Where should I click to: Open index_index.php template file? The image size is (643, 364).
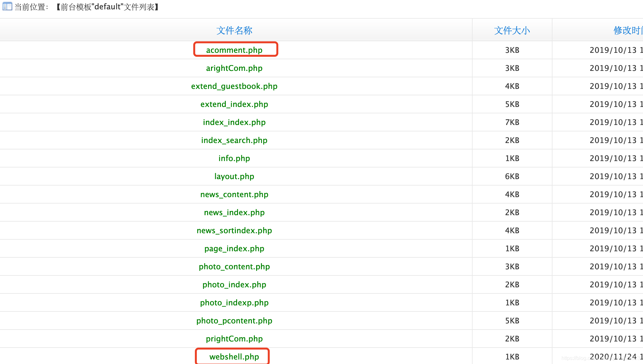[234, 122]
